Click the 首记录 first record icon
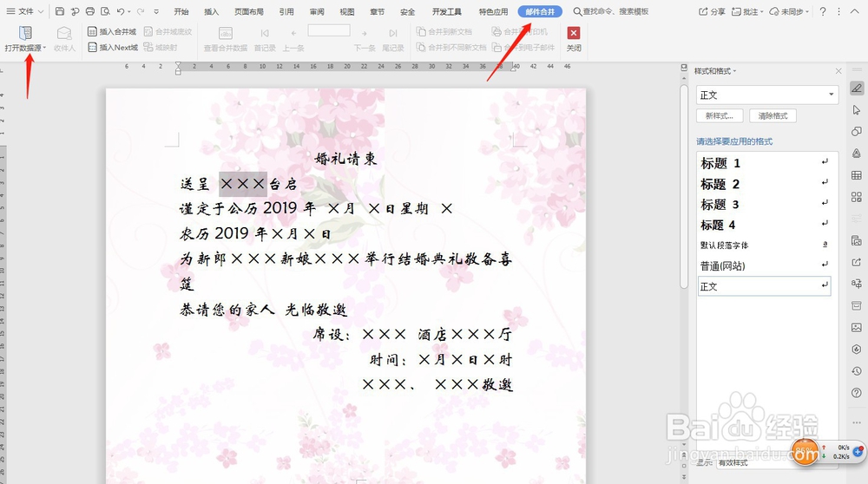Image resolution: width=868 pixels, height=484 pixels. point(265,33)
